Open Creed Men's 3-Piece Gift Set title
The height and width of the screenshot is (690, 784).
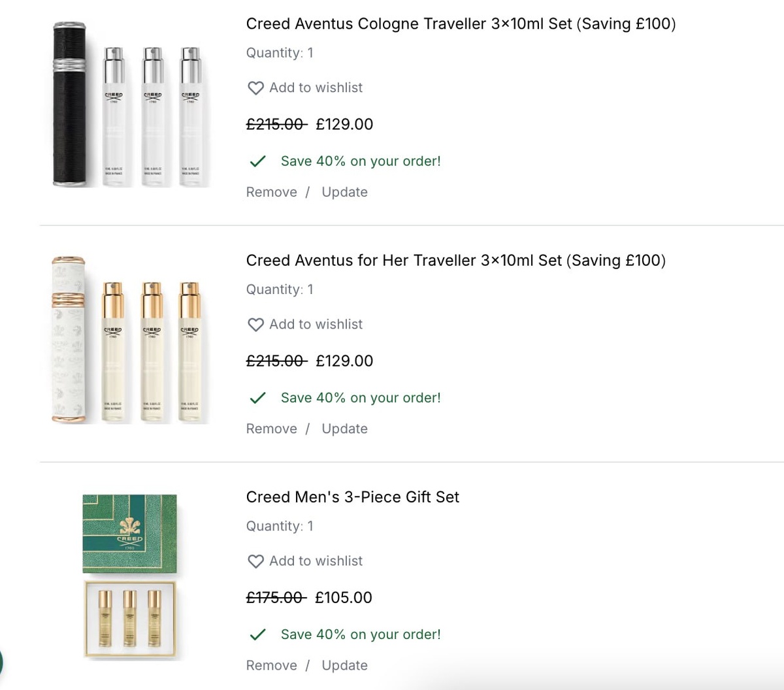(352, 497)
